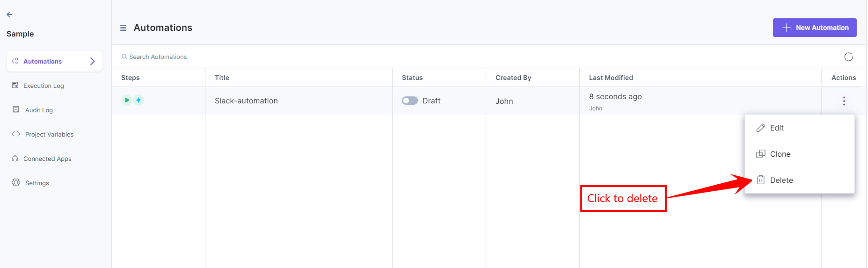This screenshot has width=868, height=268.
Task: Click the Last Modified column header
Action: [611, 78]
